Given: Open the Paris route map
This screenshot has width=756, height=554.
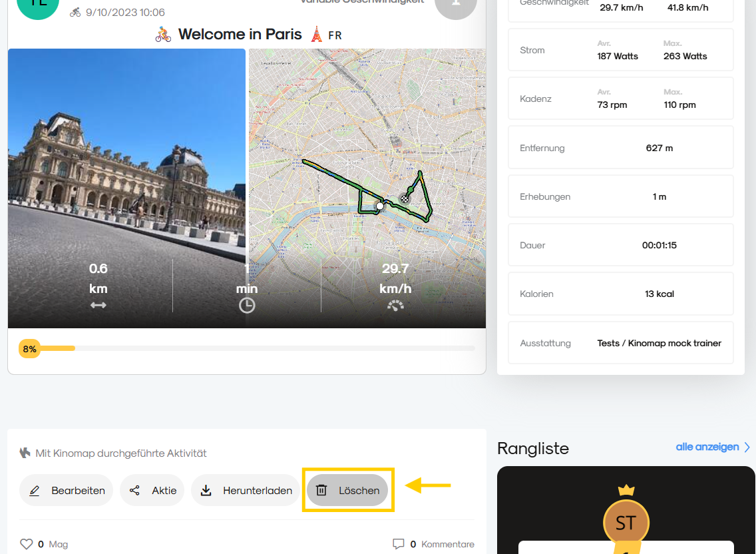Looking at the screenshot, I should click(x=367, y=188).
